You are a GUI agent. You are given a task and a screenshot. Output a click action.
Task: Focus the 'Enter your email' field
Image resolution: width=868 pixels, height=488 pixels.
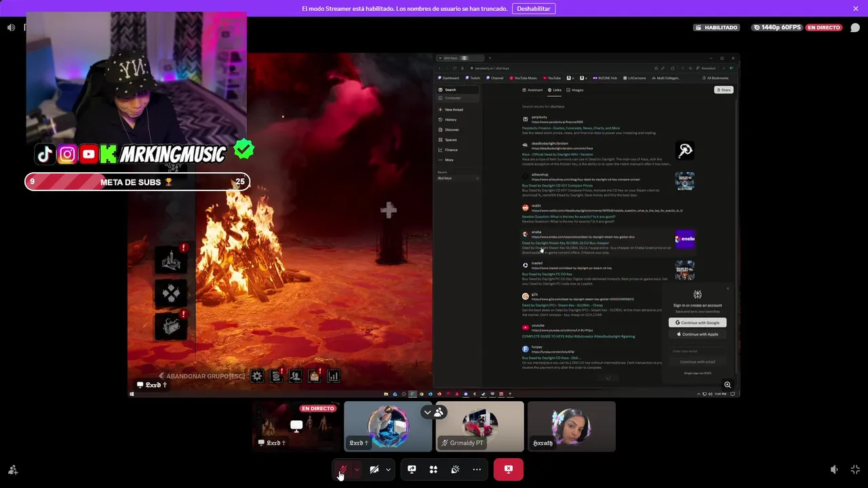pyautogui.click(x=697, y=351)
